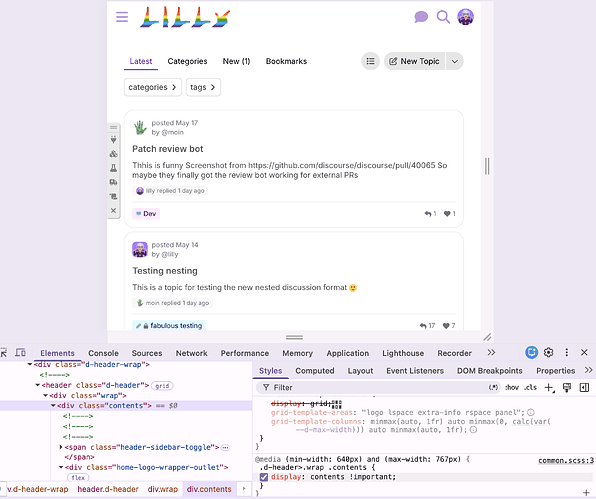596x499 pixels.
Task: Toggle the :hov element state button
Action: (512, 388)
